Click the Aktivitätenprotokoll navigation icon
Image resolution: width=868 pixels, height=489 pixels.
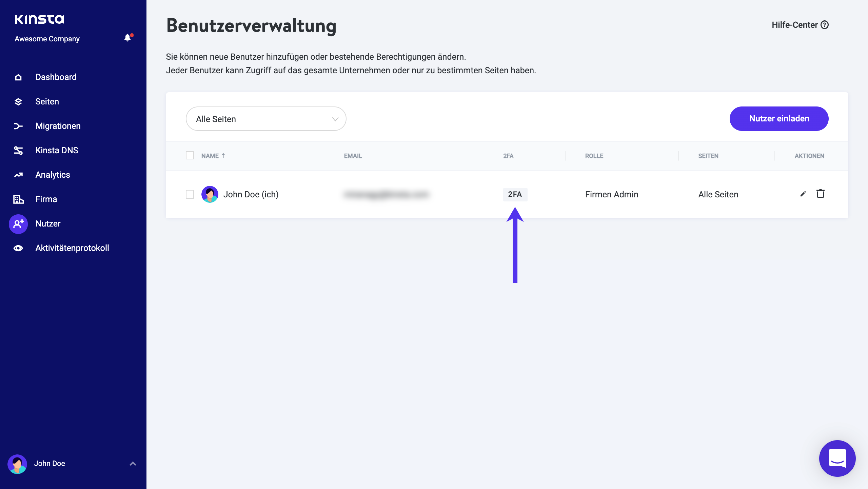(18, 248)
